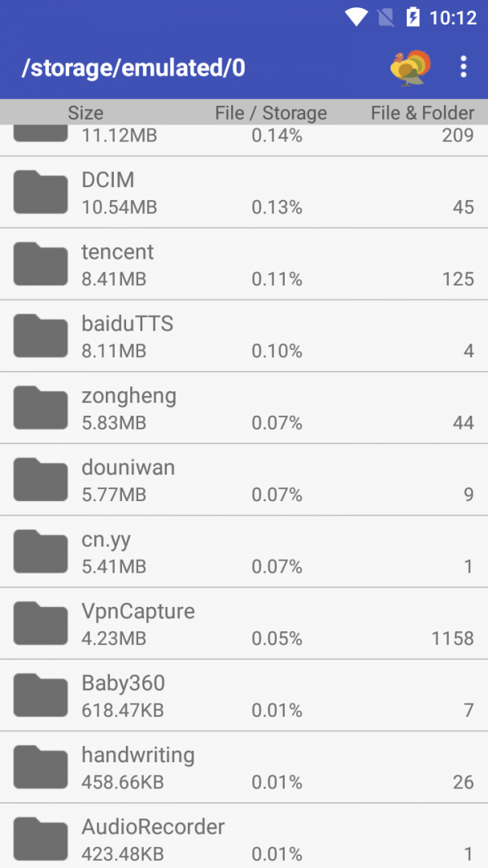Open the tencent folder icon

click(x=41, y=264)
